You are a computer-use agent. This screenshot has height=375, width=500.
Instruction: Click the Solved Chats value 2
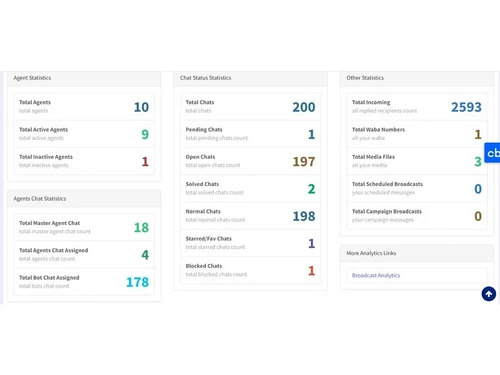coord(311,189)
